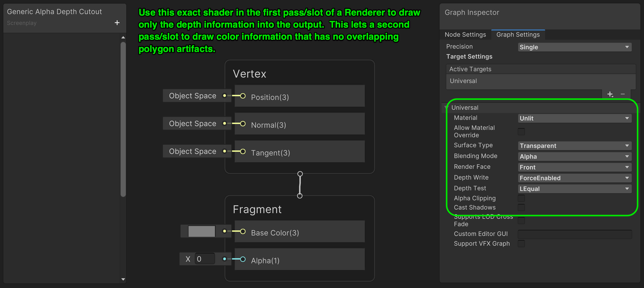644x288 pixels.
Task: Collapse the Universal settings foldout
Action: [x=446, y=108]
